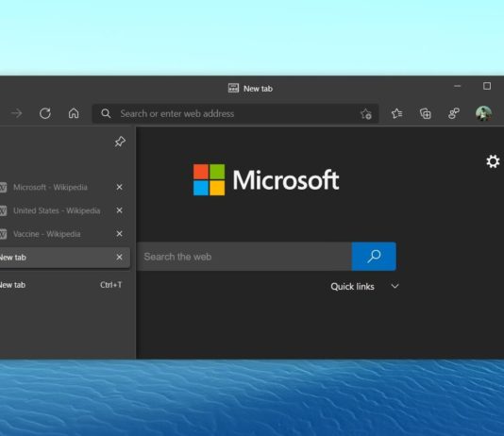Pin the vertical tabs pane
This screenshot has height=436, width=504.
tap(120, 142)
